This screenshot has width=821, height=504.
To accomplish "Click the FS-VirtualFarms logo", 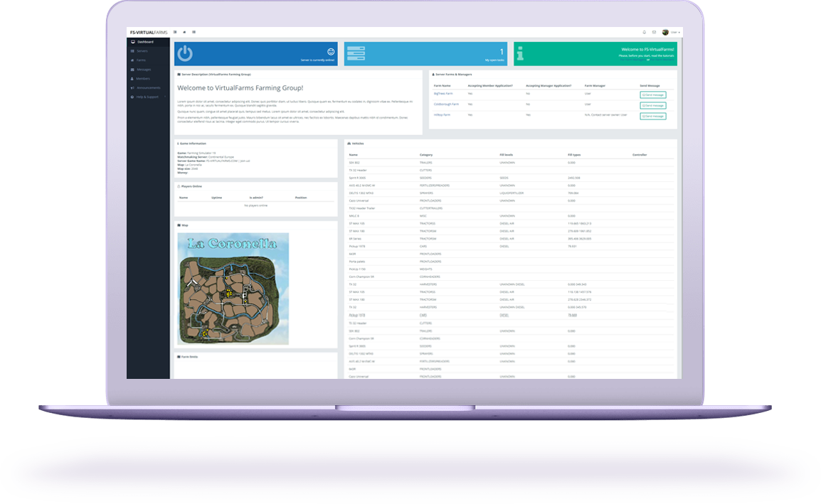I will (149, 33).
